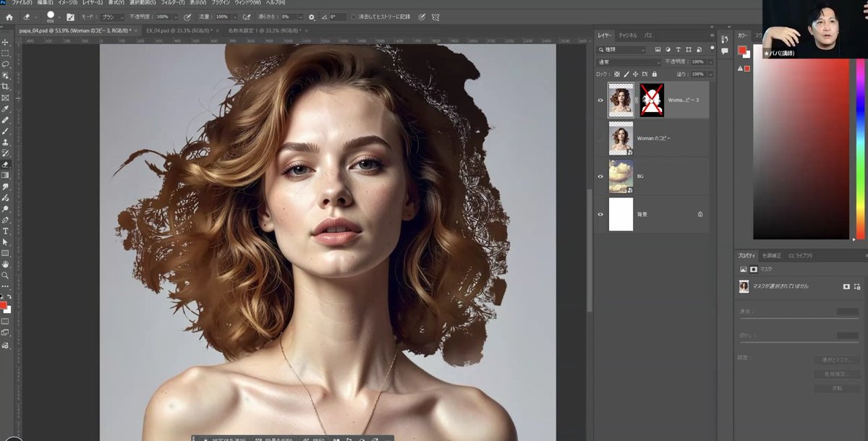The height and width of the screenshot is (441, 868).
Task: Open layer blend mode dropdown 通常
Action: (x=628, y=62)
